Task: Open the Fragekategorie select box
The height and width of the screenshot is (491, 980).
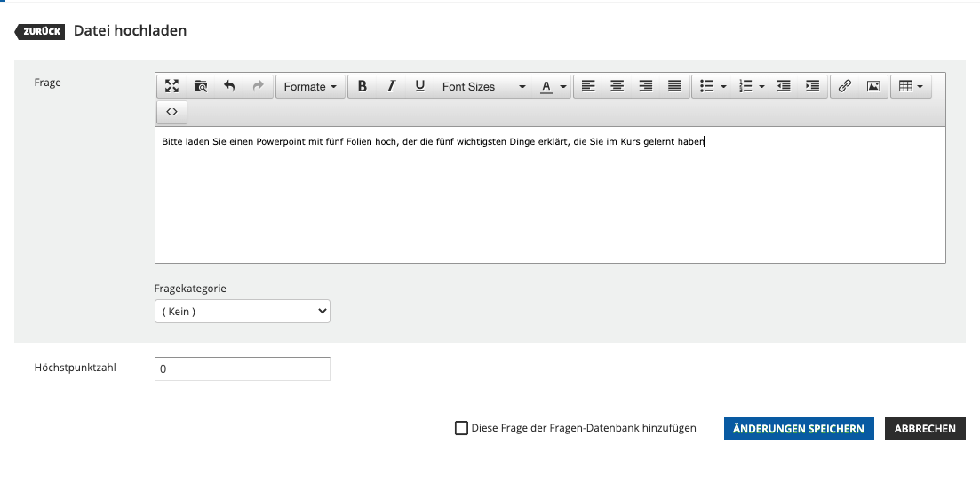Action: pos(242,312)
